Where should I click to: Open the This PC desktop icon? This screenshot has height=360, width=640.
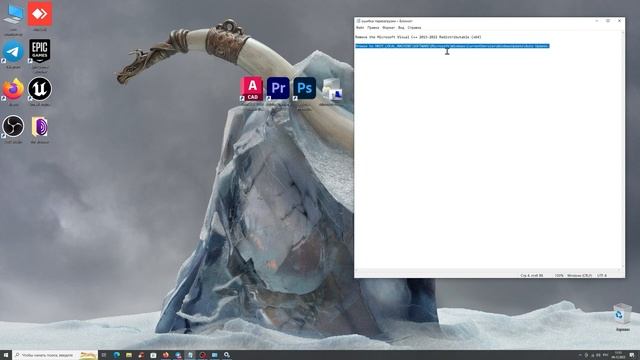click(x=13, y=18)
